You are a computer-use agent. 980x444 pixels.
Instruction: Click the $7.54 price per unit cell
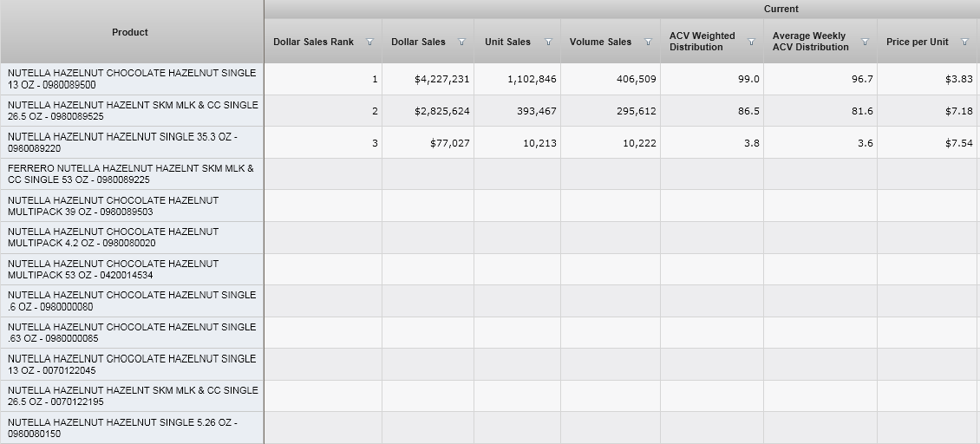(x=958, y=143)
